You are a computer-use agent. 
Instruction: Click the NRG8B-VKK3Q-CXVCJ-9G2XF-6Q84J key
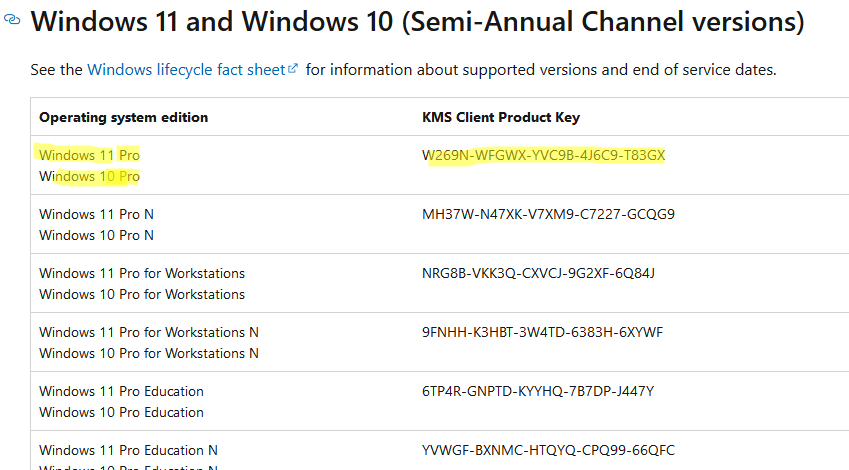click(x=538, y=273)
